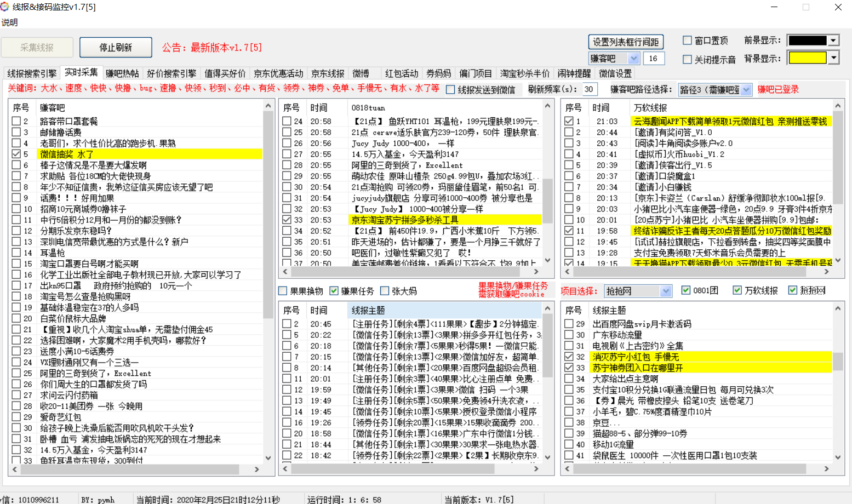
Task: Click 赚客吧 column header
Action: 150,108
